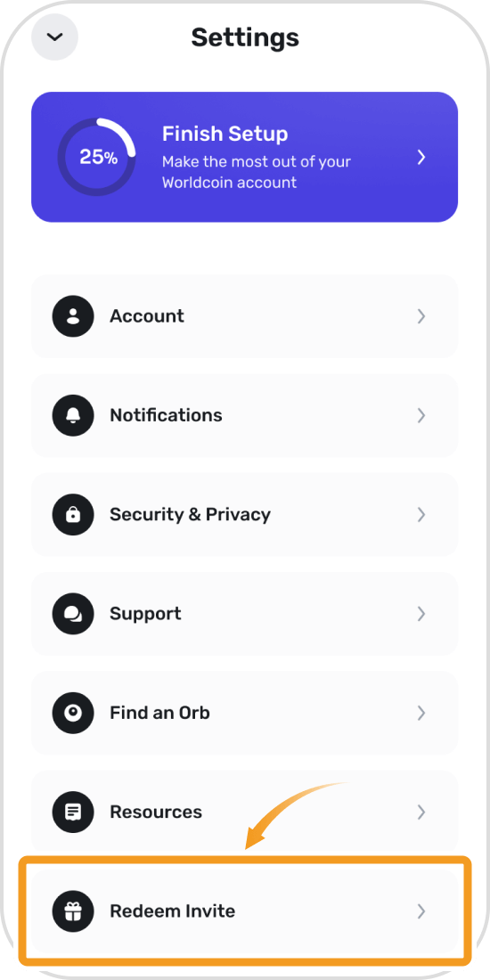Tap the Support chat bubble icon
Screen dimensions: 490x980
coord(73,614)
